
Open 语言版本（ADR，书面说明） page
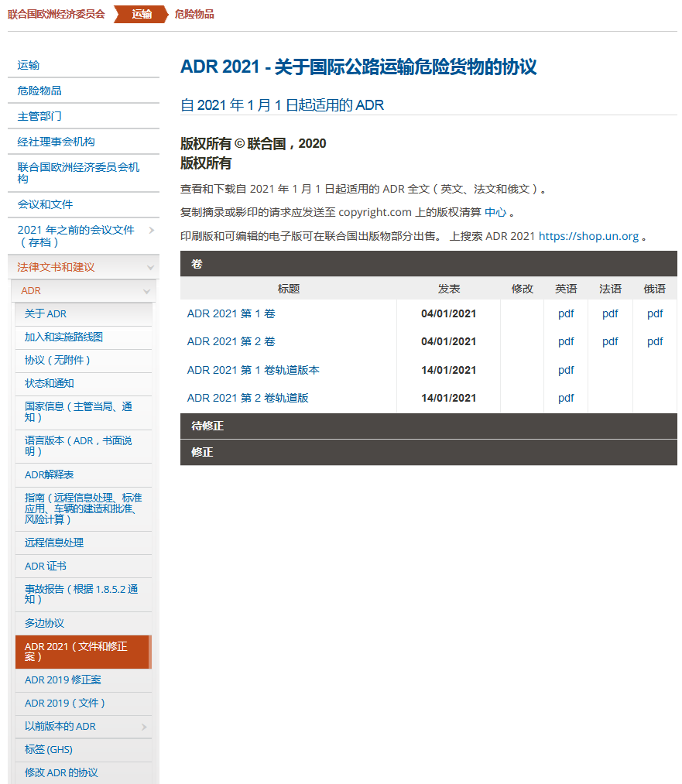pyautogui.click(x=78, y=446)
